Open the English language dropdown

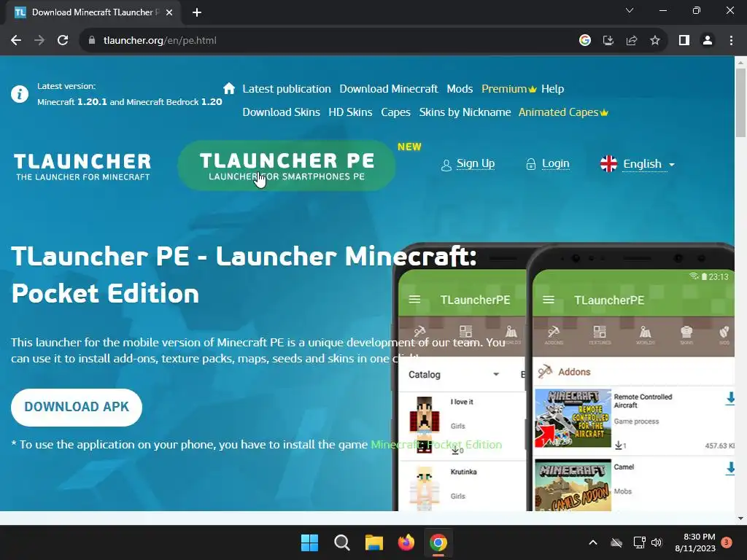pyautogui.click(x=649, y=164)
